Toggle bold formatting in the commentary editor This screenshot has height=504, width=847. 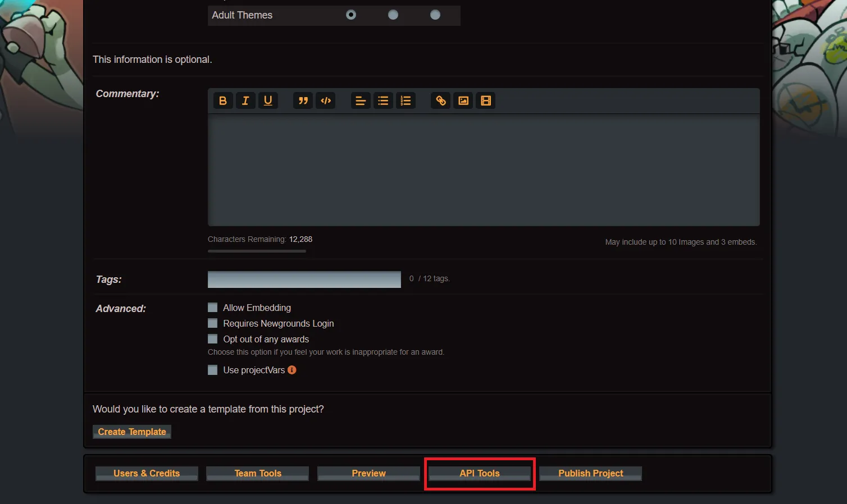(223, 100)
